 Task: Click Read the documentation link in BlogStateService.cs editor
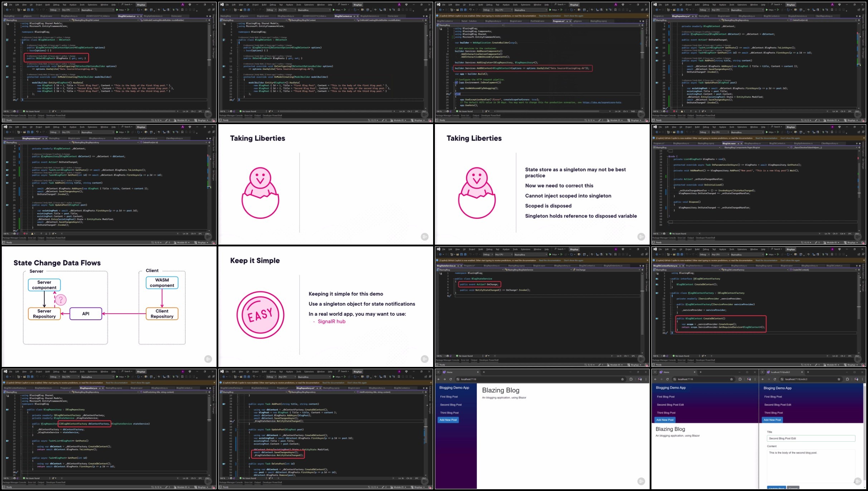pyautogui.click(x=550, y=260)
